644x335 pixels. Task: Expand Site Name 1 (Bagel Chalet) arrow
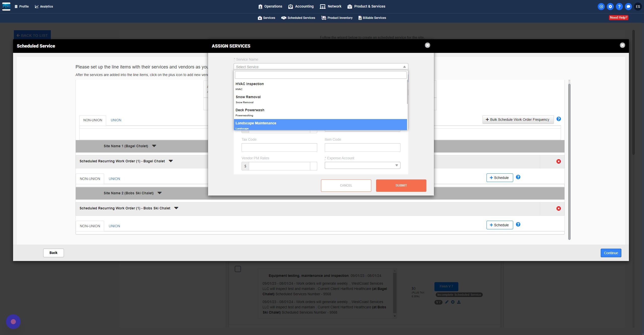154,146
